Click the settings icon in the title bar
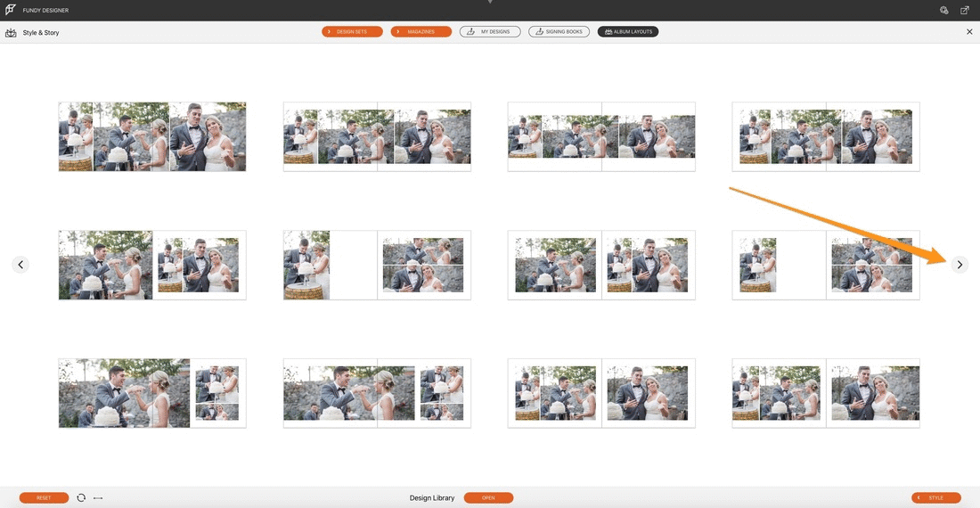Viewport: 980px width, 508px height. point(943,10)
